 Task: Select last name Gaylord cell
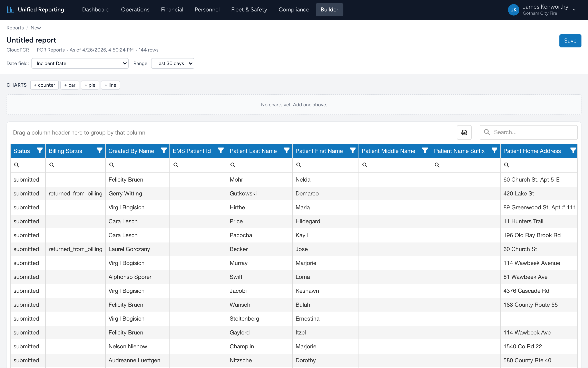[259, 332]
